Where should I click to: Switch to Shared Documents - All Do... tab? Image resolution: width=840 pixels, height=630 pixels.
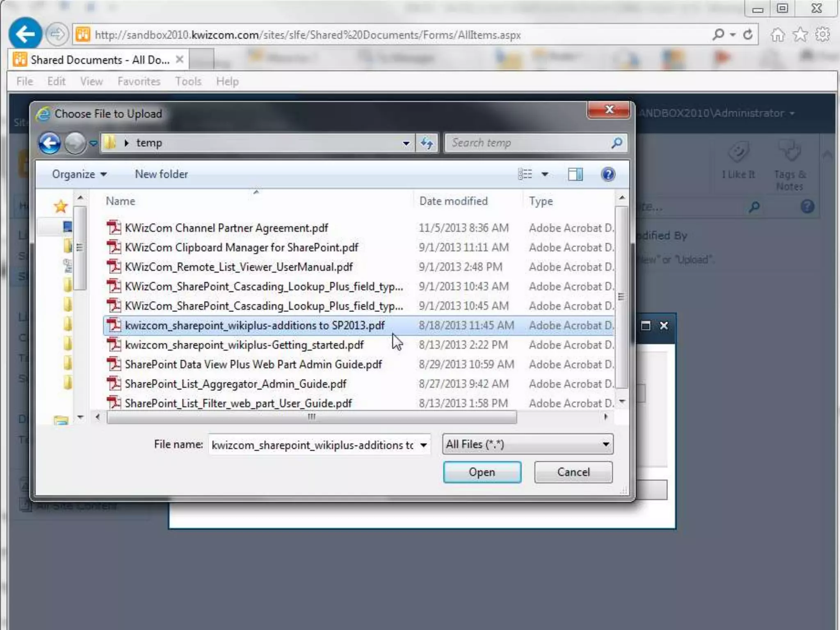click(x=98, y=60)
